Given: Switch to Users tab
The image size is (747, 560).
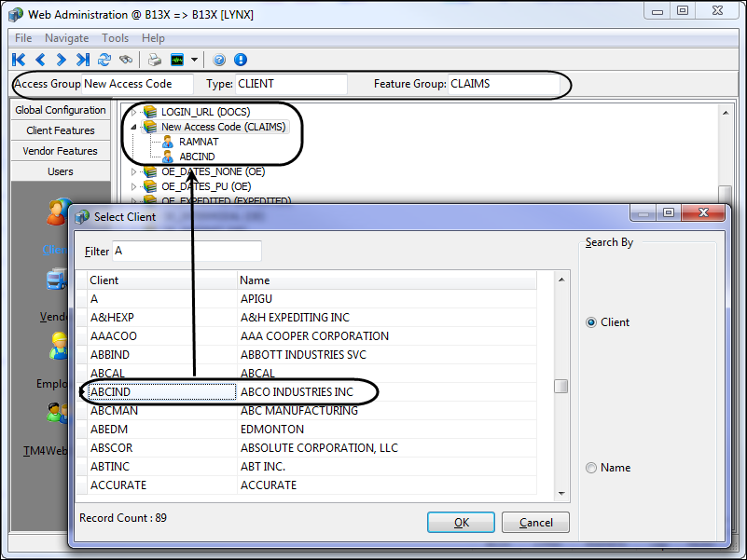Looking at the screenshot, I should coord(61,171).
